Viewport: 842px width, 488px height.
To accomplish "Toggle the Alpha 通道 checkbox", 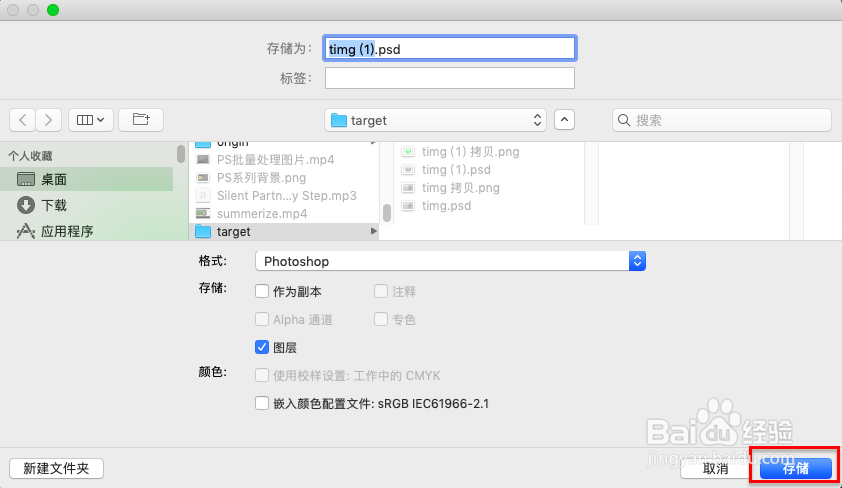I will [262, 319].
